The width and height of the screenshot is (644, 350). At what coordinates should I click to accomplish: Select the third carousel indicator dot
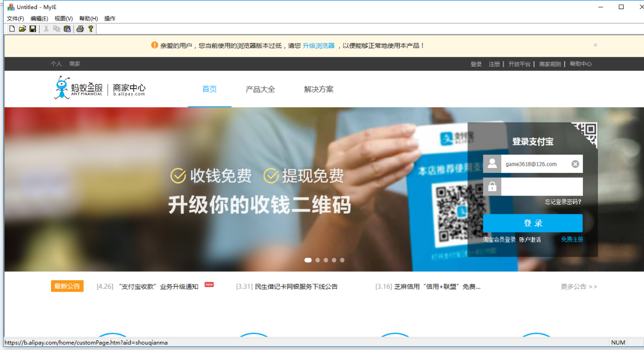coord(326,260)
